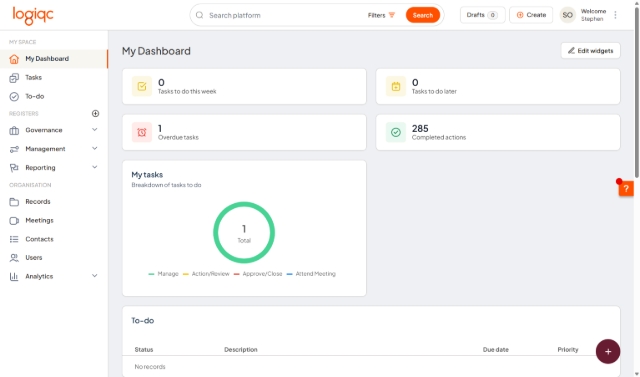Click the Tasks to do later card
The width and height of the screenshot is (640, 377).
[498, 86]
